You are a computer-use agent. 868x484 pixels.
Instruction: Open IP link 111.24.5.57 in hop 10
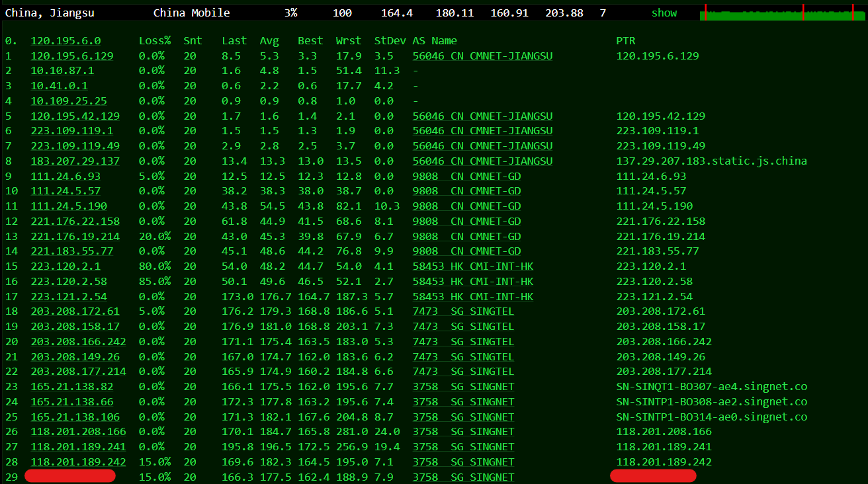pyautogui.click(x=65, y=191)
